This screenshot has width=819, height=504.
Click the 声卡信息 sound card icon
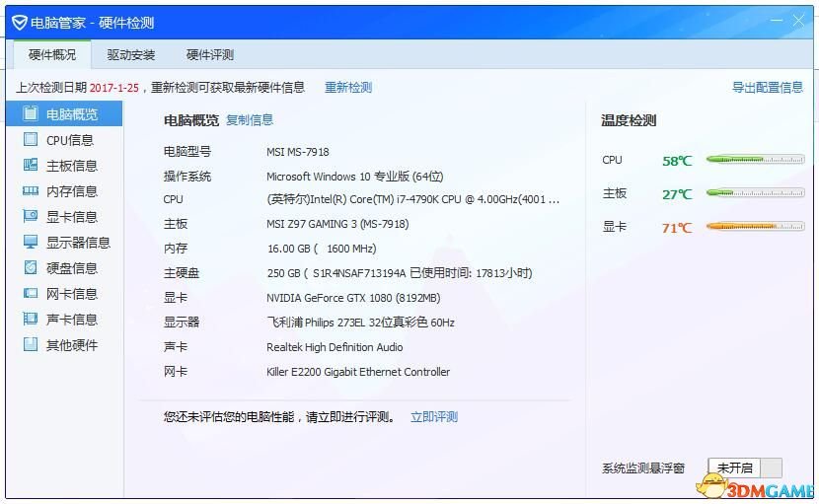pos(31,318)
